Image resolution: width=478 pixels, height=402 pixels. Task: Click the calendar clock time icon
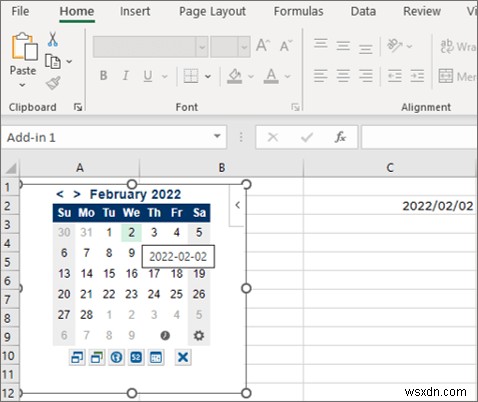[165, 335]
